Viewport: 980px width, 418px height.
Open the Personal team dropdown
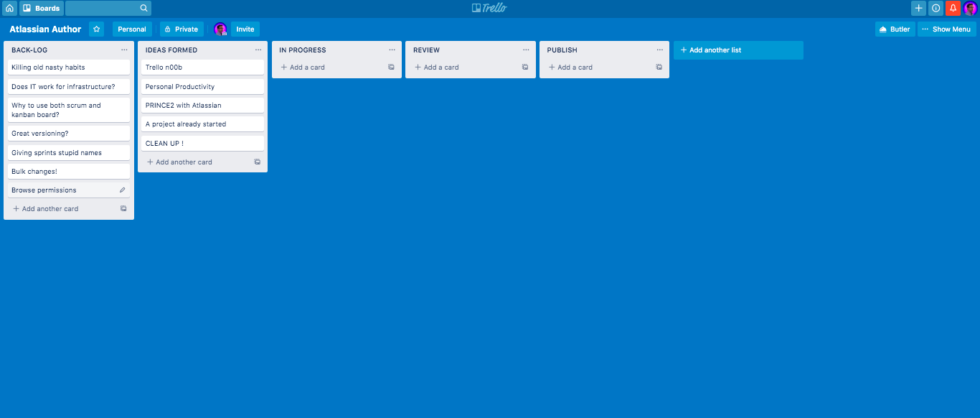(132, 29)
